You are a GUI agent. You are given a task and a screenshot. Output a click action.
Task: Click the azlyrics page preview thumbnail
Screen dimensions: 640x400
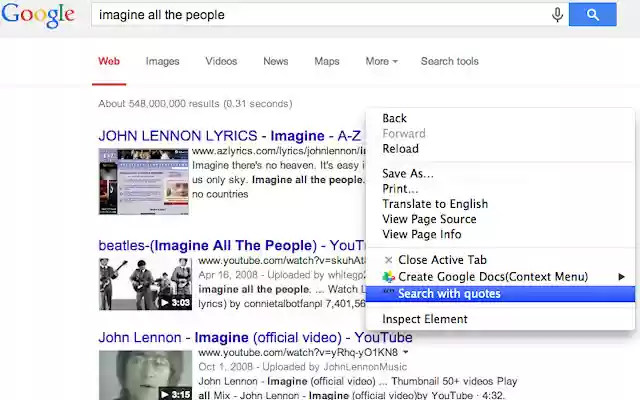click(x=144, y=182)
